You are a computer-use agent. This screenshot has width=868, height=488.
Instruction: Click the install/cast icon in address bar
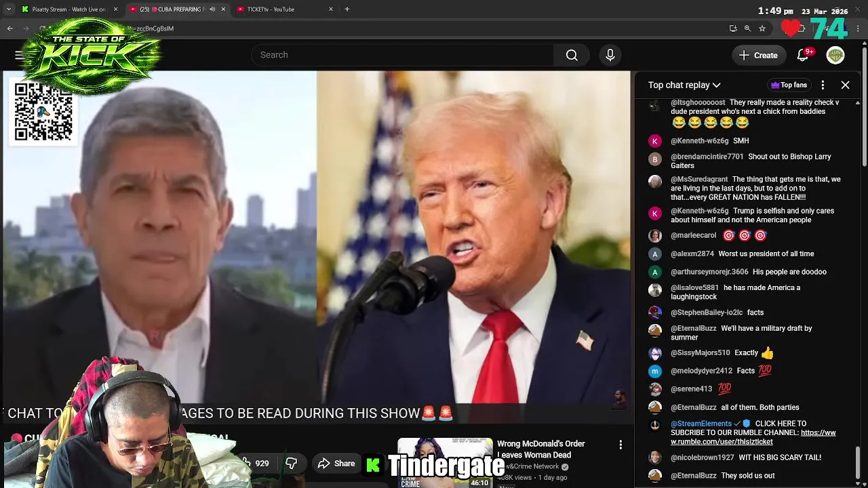[733, 28]
